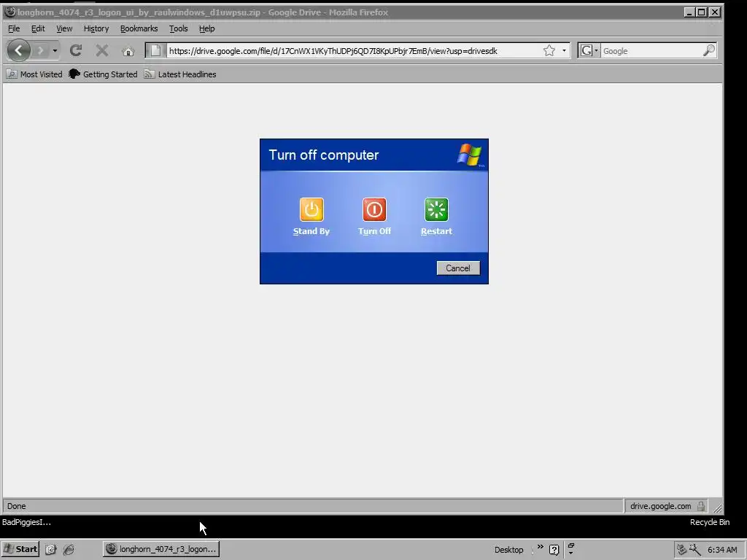Click the Done status text

click(x=17, y=506)
